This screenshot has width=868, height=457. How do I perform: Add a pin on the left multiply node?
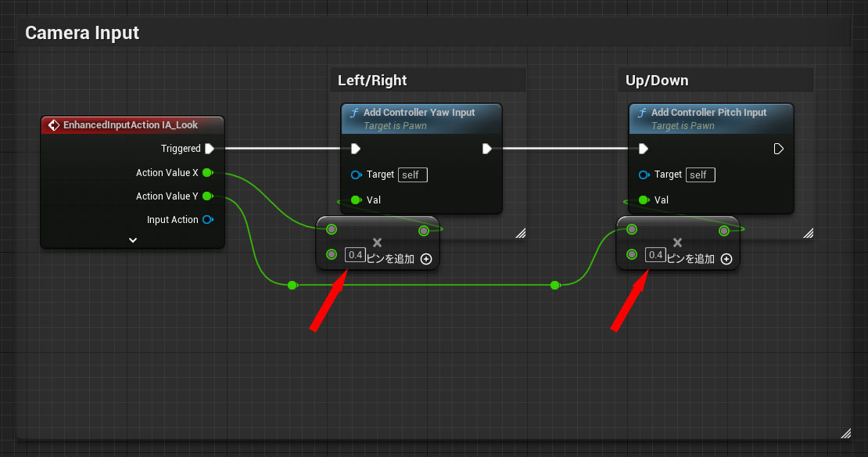tap(425, 259)
